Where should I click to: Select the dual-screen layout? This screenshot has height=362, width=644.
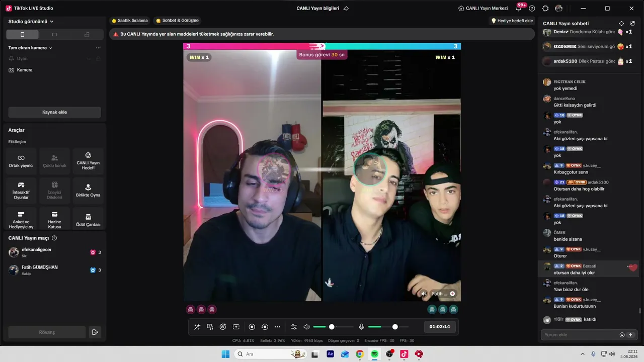click(x=87, y=34)
